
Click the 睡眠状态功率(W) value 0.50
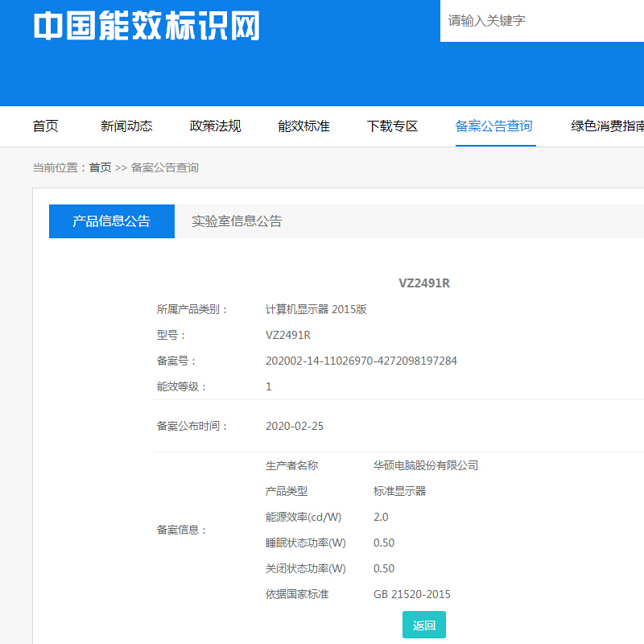pyautogui.click(x=384, y=543)
